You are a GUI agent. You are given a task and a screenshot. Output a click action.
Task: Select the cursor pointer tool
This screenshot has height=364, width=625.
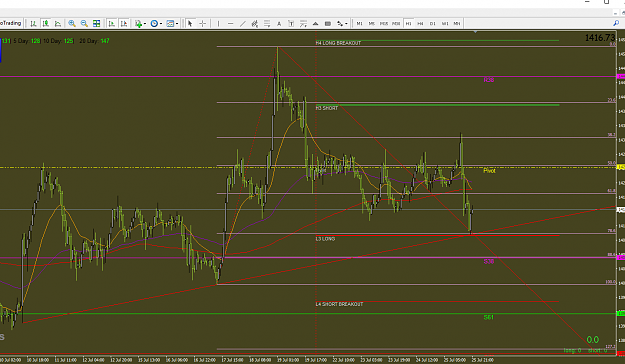pyautogui.click(x=190, y=24)
